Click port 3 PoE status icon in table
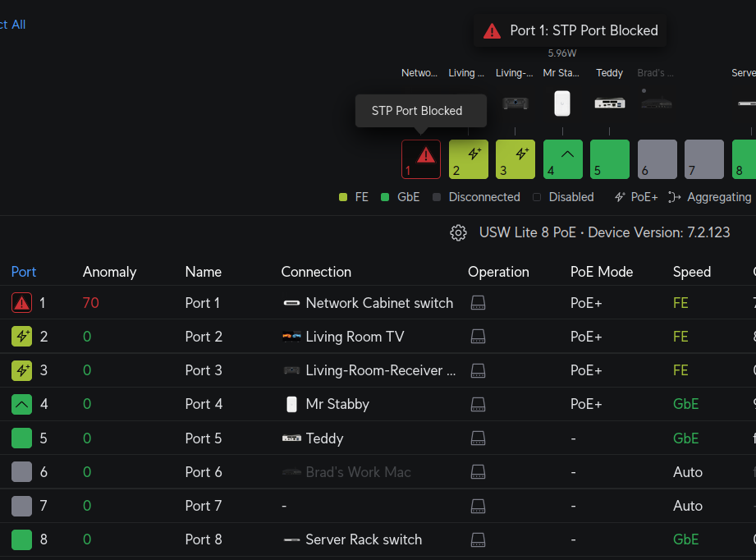 click(21, 370)
